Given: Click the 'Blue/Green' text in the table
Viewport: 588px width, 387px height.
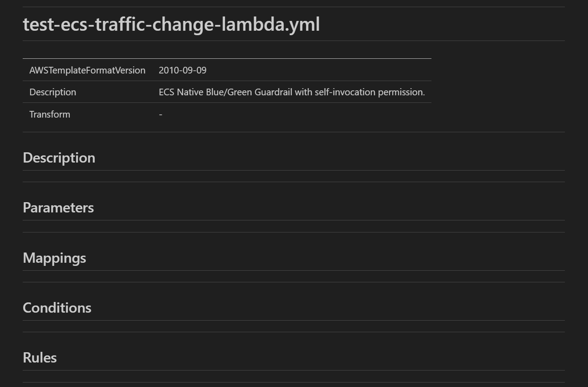Looking at the screenshot, I should click(229, 92).
